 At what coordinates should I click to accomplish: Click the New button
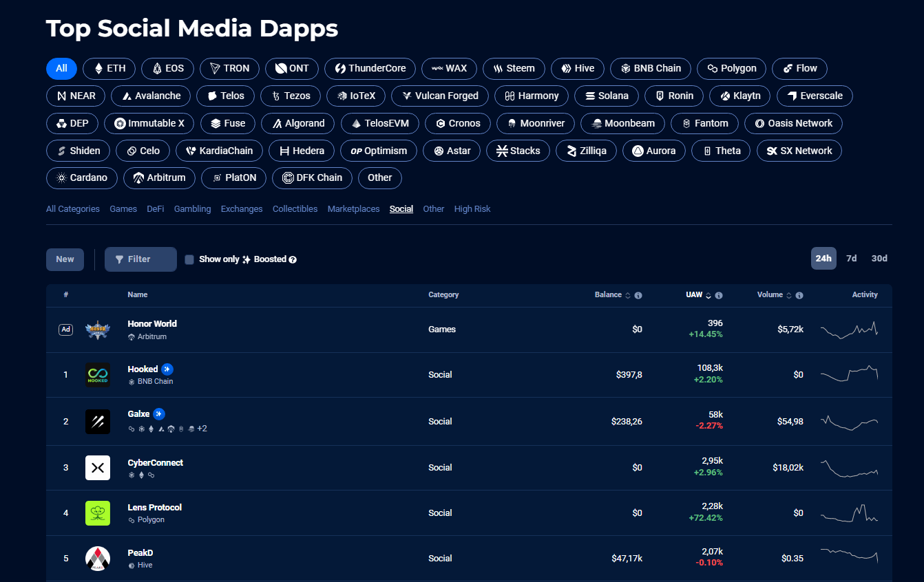click(65, 259)
